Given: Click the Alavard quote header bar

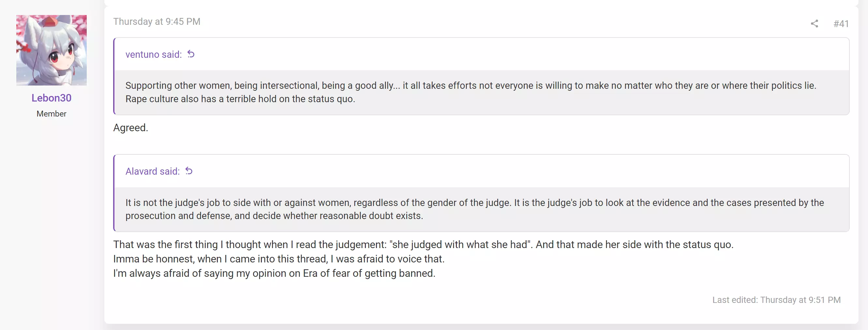Looking at the screenshot, I should coord(482,171).
